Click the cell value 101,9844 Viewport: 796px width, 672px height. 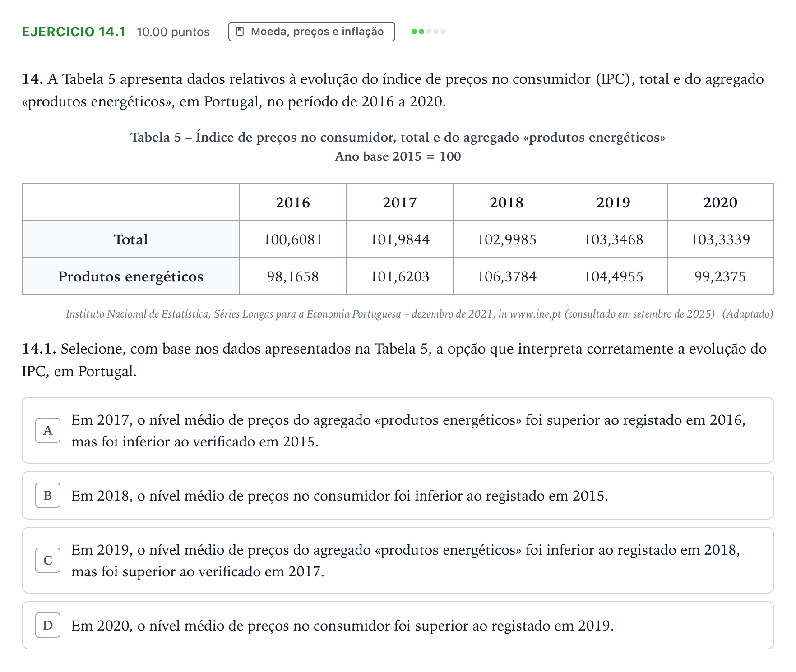click(x=400, y=239)
